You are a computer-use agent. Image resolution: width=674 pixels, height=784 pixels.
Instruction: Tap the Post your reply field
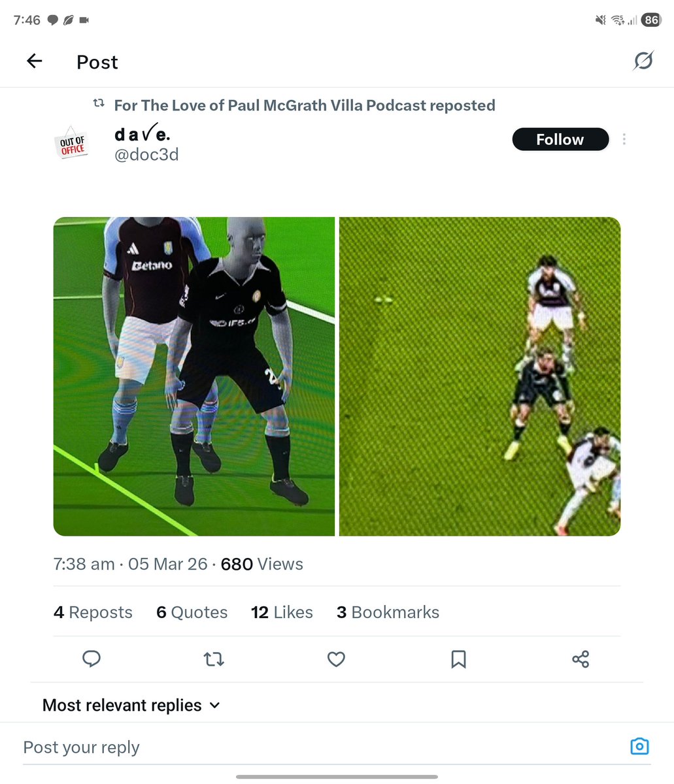click(x=320, y=747)
